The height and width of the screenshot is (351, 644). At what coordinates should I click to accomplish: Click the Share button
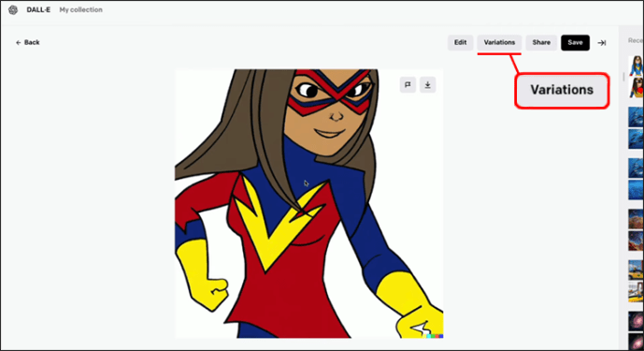coord(541,42)
